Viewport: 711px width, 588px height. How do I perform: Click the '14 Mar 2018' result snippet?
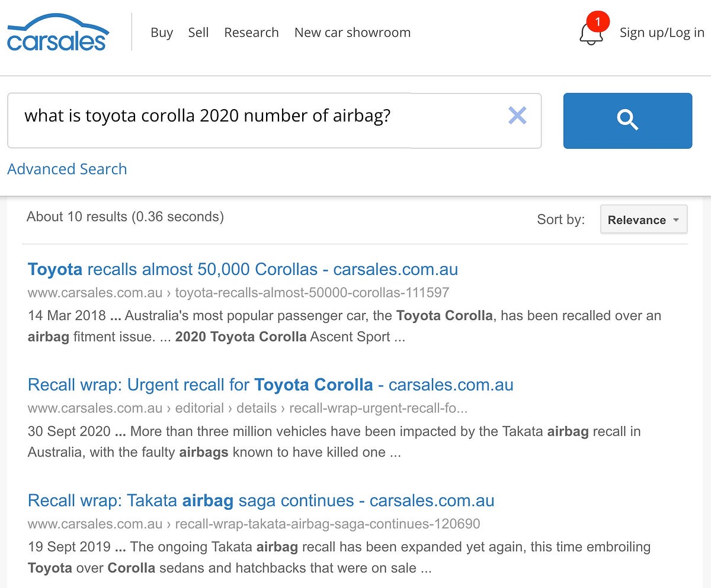pyautogui.click(x=344, y=326)
